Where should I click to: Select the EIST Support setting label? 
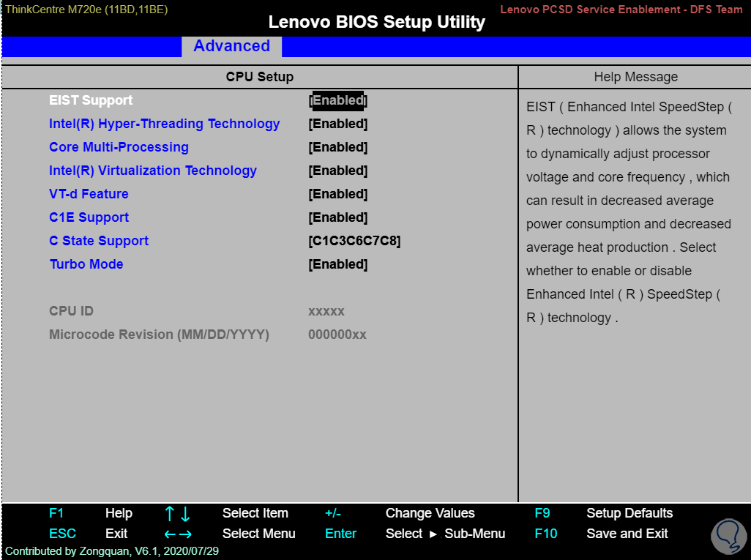[91, 100]
